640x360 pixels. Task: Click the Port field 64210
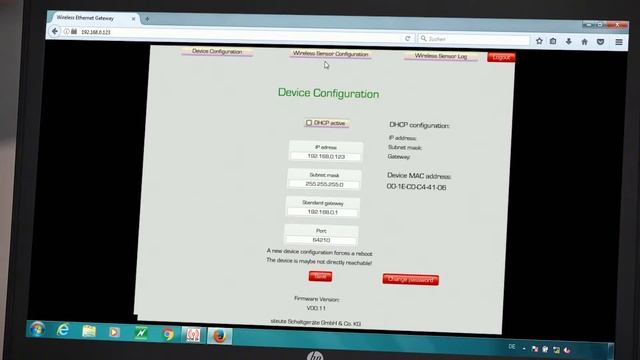click(x=321, y=240)
